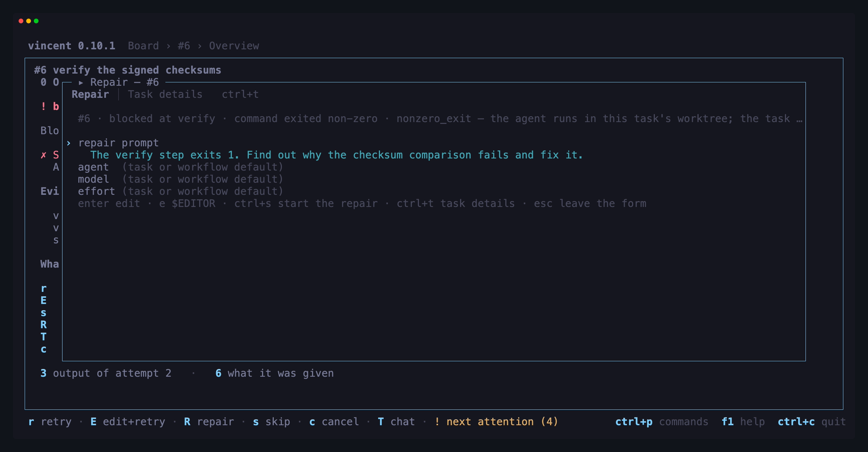The image size is (868, 452).
Task: Click the esc leave the form hint
Action: coord(590,204)
